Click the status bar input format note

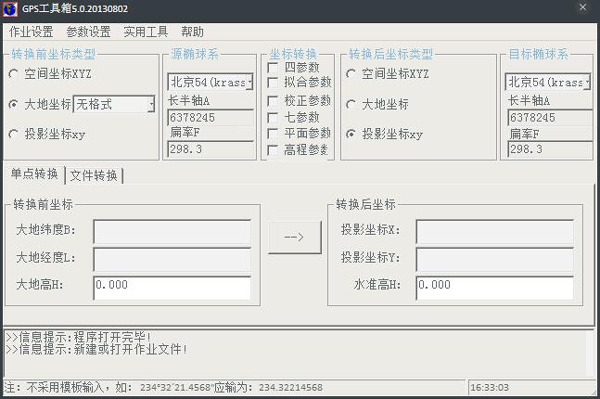point(163,388)
